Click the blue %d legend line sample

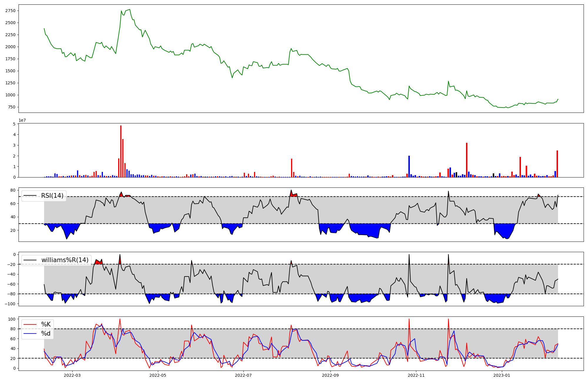click(x=30, y=334)
